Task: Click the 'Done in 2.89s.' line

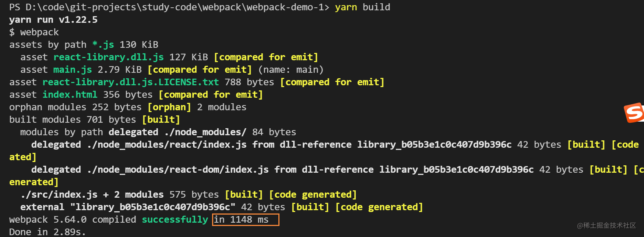Action: (x=47, y=232)
